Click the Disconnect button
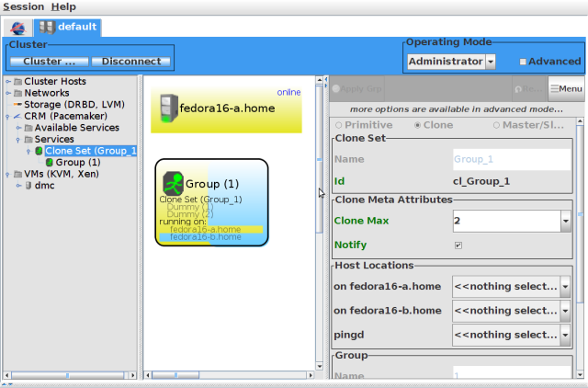 130,62
